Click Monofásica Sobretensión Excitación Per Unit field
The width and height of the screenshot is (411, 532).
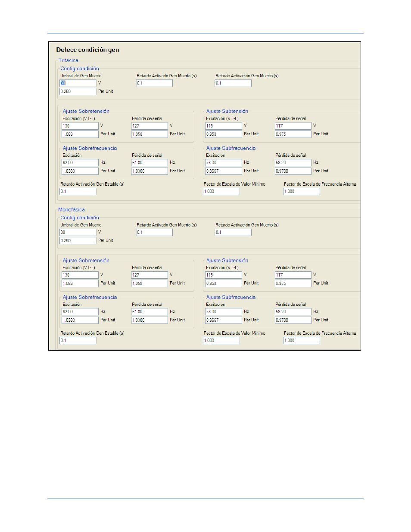click(80, 283)
